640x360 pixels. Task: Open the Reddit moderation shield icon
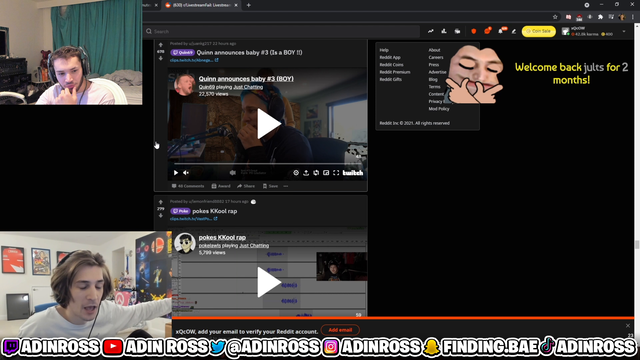tap(473, 31)
